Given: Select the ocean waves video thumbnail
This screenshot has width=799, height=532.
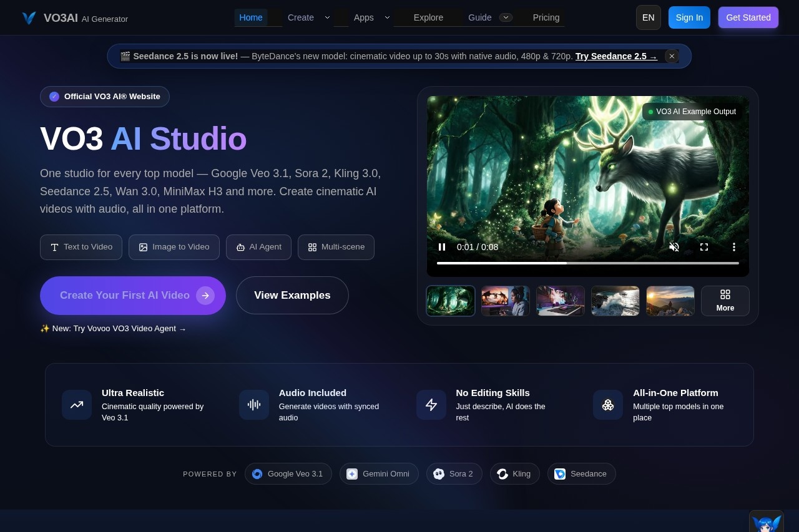Looking at the screenshot, I should [615, 301].
